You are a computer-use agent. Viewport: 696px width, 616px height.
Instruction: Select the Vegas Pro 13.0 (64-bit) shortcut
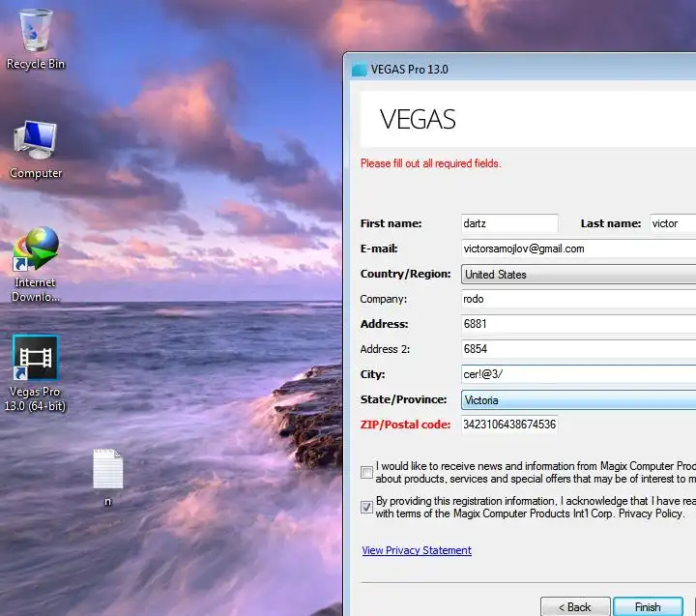[x=35, y=373]
